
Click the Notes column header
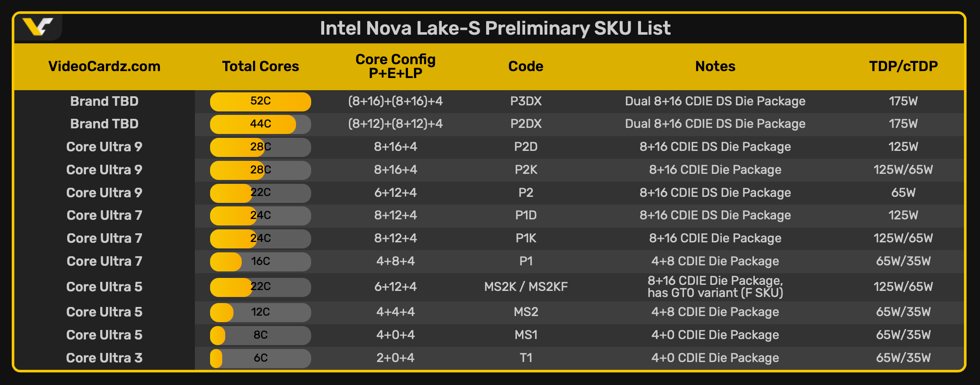click(x=715, y=66)
